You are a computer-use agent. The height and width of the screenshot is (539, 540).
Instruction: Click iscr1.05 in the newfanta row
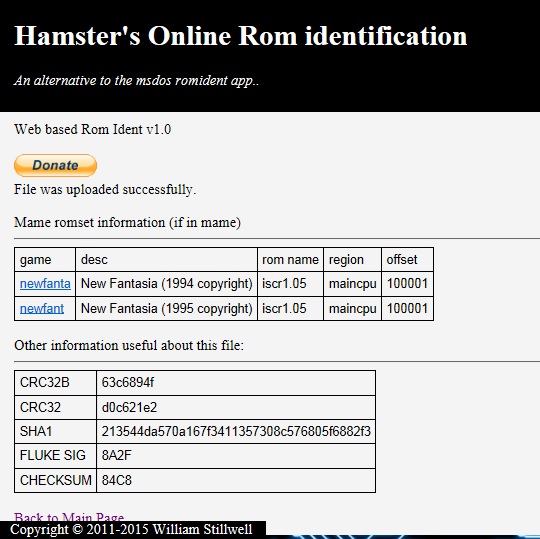[x=290, y=284]
